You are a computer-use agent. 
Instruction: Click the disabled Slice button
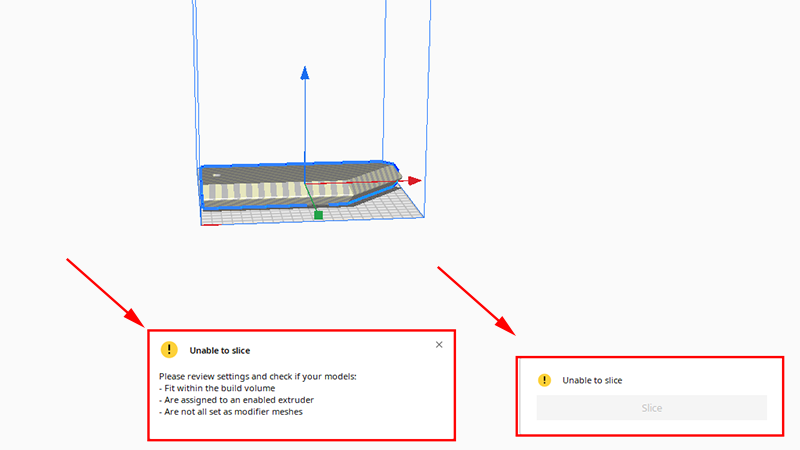(x=652, y=408)
